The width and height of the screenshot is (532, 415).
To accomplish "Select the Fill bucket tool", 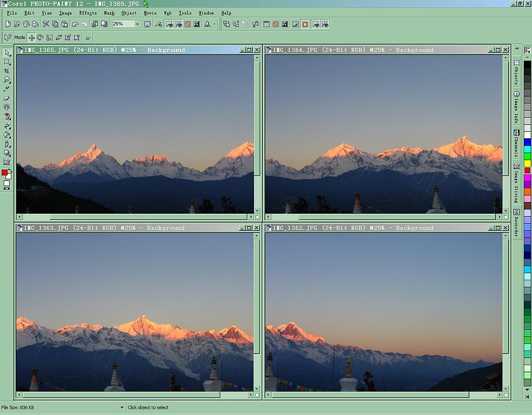I will click(x=7, y=135).
